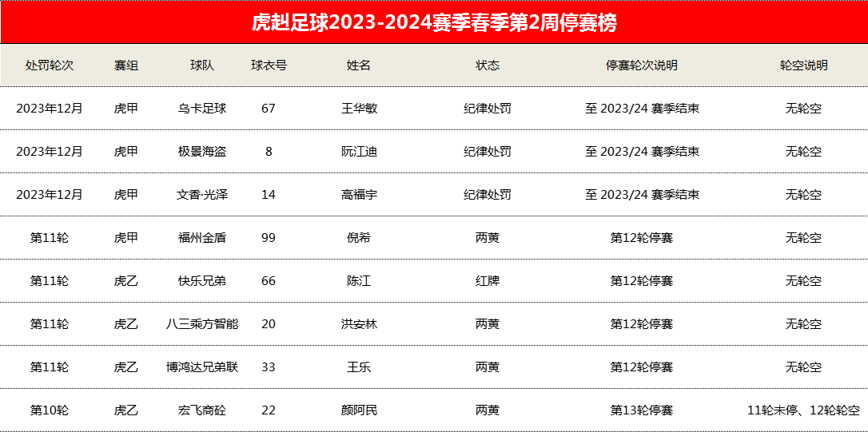Select the 球队 column header
The image size is (868, 432).
pyautogui.click(x=202, y=65)
